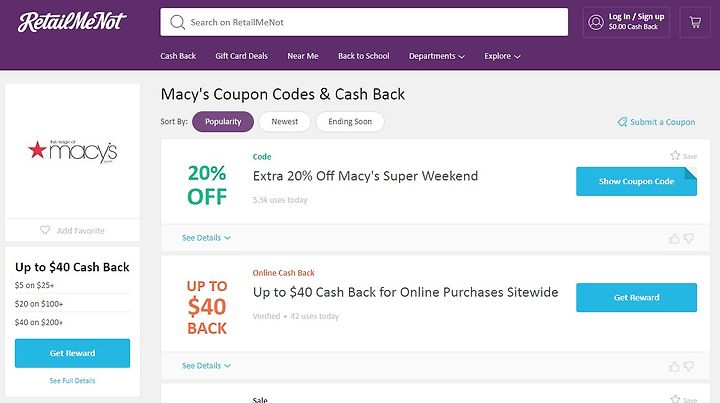Open the Departments dropdown menu

coord(437,56)
